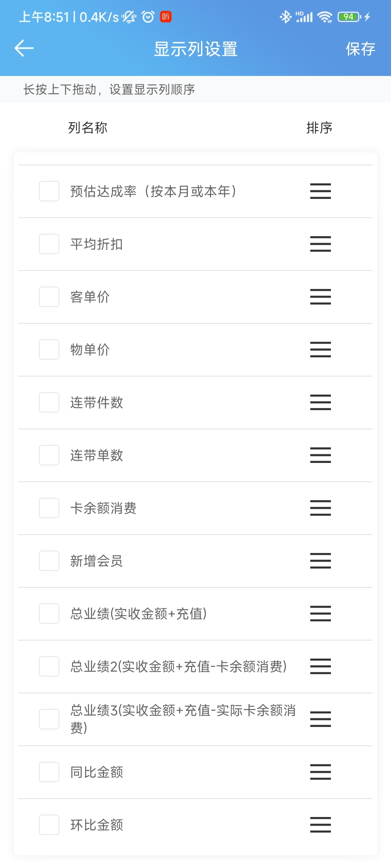
Task: Tap the 排序 column header
Action: coord(319,128)
